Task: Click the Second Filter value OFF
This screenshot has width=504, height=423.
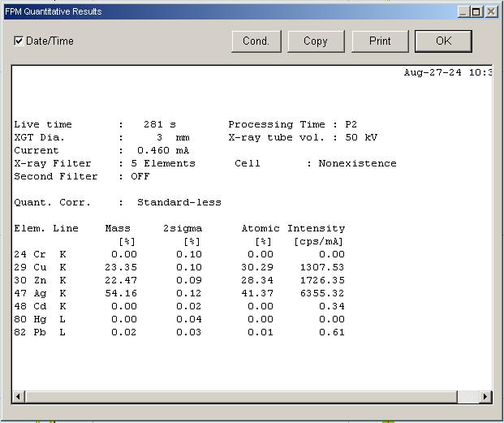Action: (140, 176)
